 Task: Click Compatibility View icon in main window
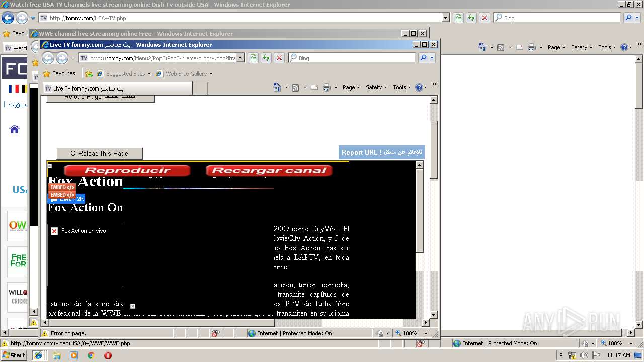pyautogui.click(x=458, y=18)
